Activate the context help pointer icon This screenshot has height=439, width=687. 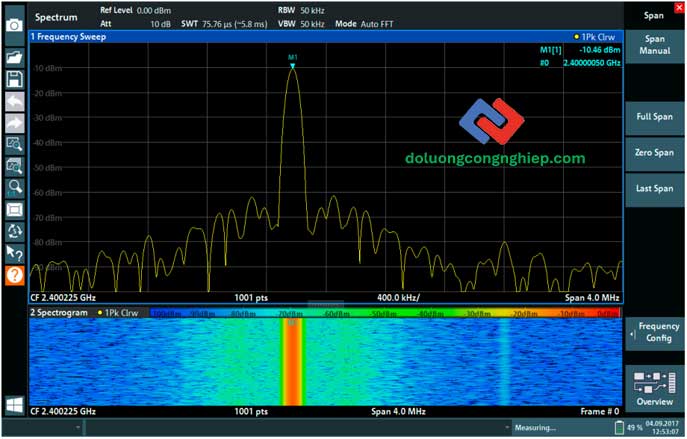coord(14,253)
